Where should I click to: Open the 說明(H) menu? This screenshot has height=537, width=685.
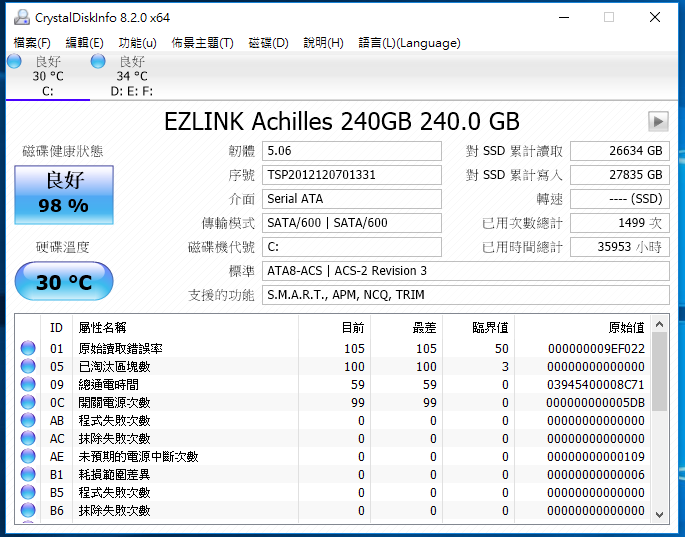(323, 43)
